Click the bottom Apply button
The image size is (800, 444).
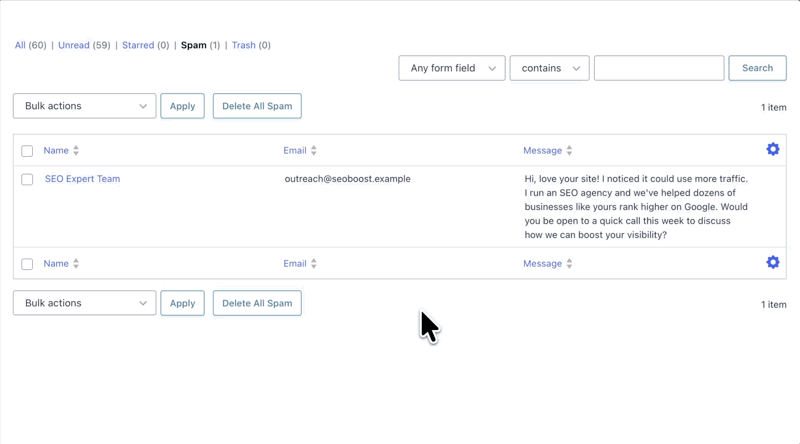[x=182, y=303]
